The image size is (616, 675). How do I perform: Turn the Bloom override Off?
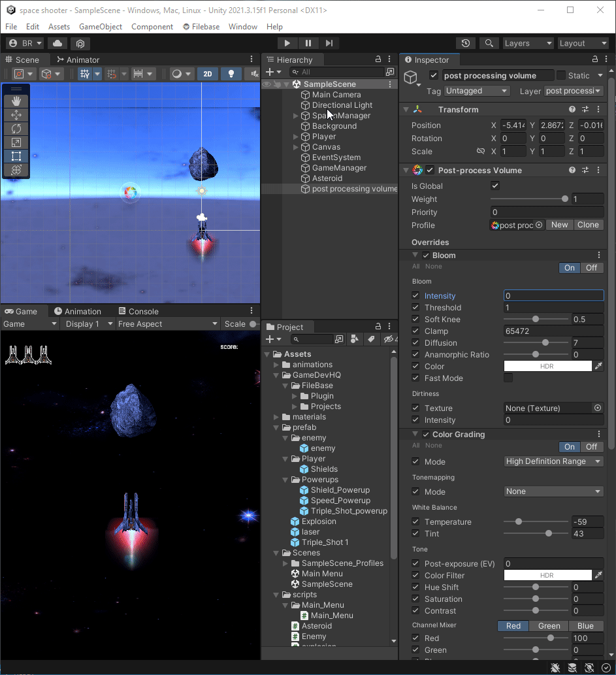tap(591, 268)
